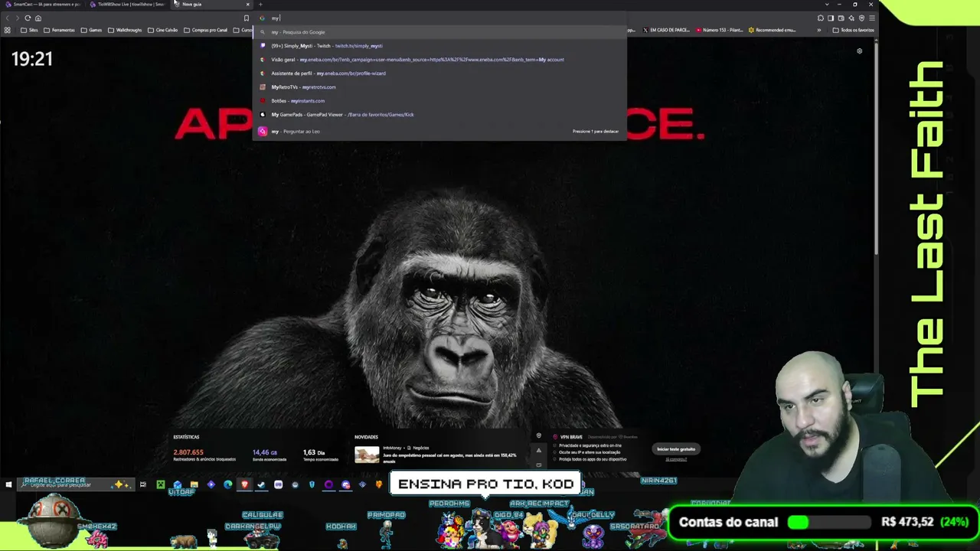Select the 'my - Pesquisa do Google' suggestion

tap(439, 32)
